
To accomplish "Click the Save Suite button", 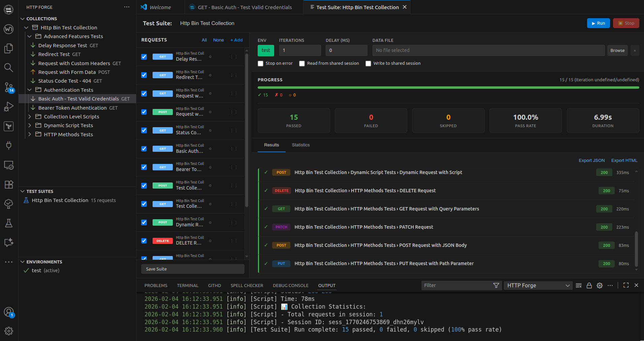I will (193, 269).
